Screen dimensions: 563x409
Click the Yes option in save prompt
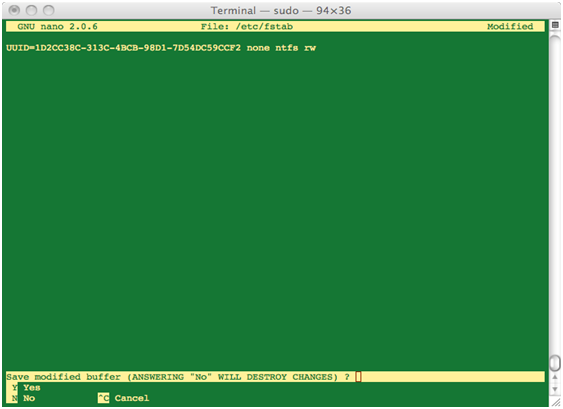coord(32,387)
